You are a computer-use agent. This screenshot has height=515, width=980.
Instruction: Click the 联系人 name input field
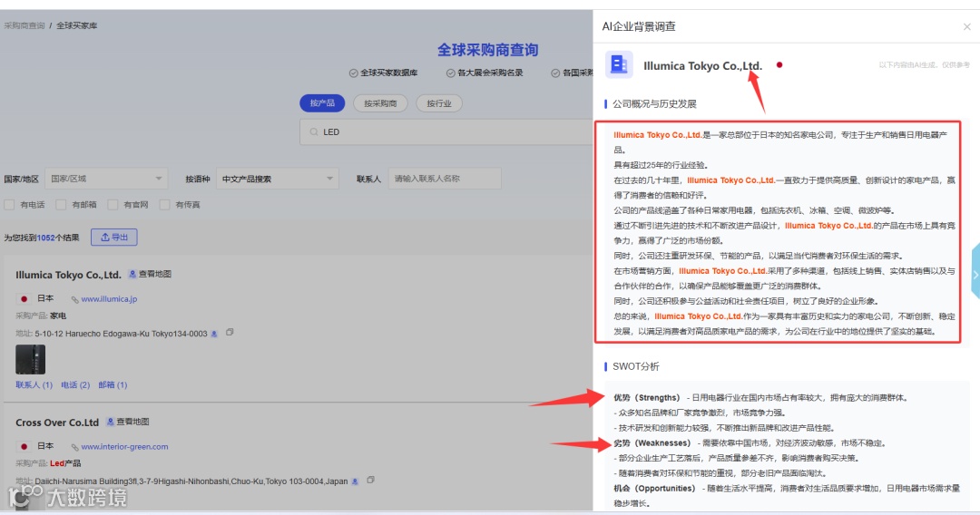pyautogui.click(x=445, y=179)
